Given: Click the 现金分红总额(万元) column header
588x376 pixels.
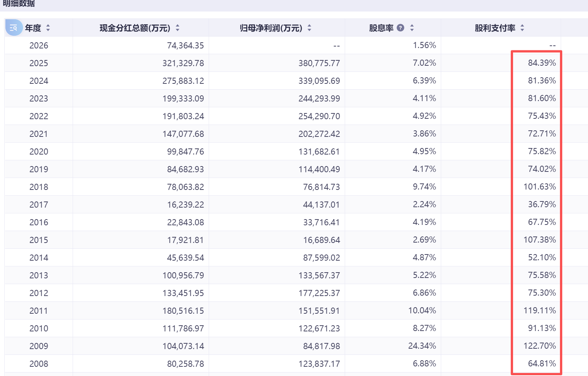Looking at the screenshot, I should pos(135,28).
